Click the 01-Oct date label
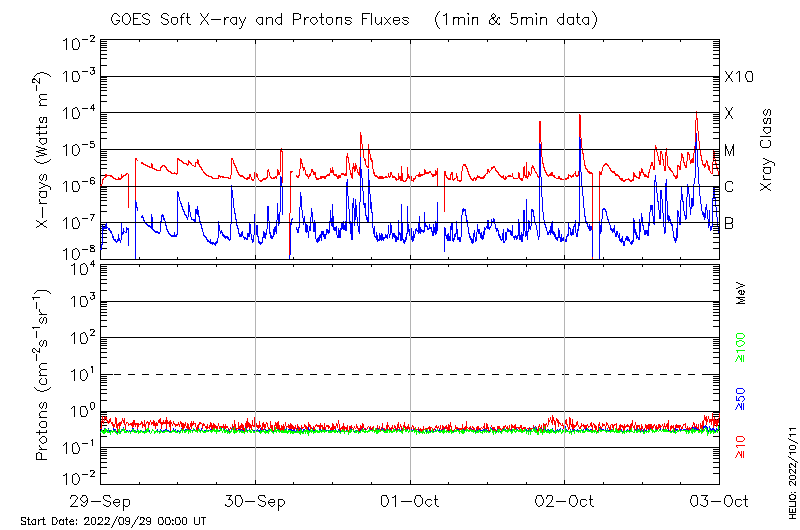 [x=410, y=502]
